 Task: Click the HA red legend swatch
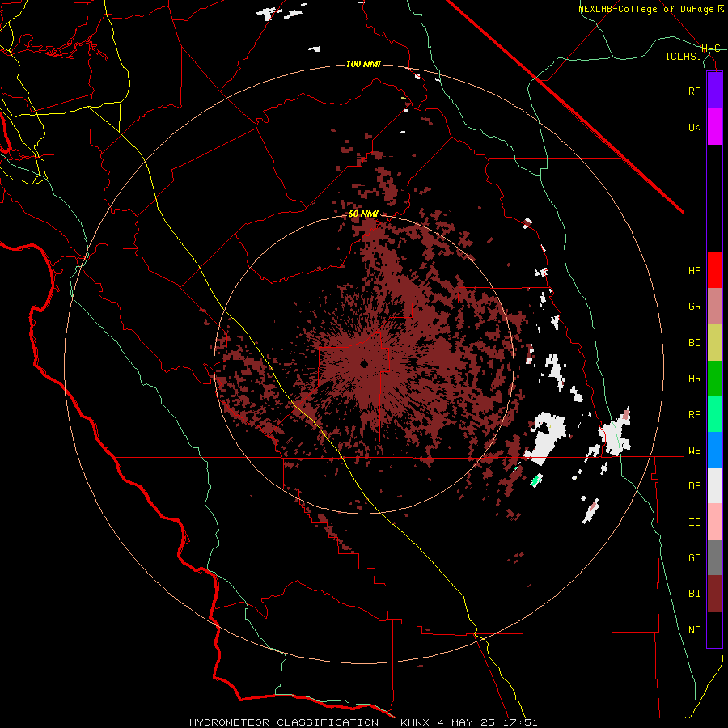coord(714,270)
